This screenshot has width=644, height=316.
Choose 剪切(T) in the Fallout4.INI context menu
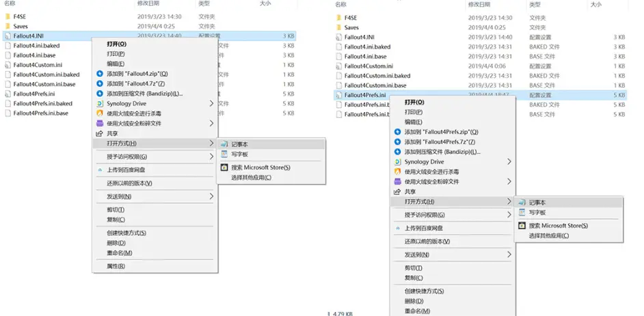click(116, 209)
